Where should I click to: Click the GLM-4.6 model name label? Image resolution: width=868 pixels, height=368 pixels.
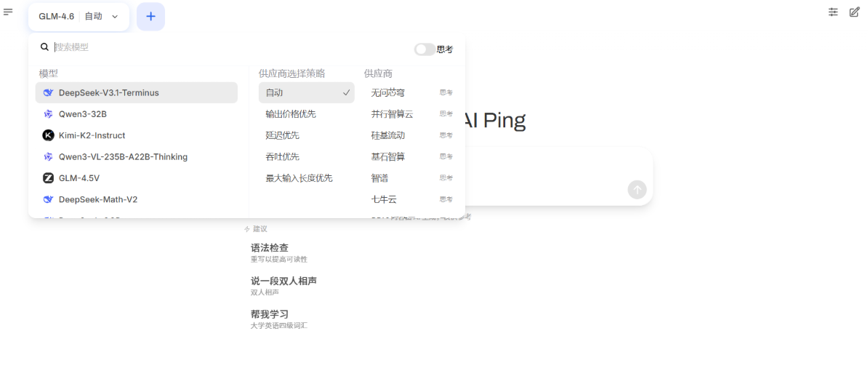57,17
